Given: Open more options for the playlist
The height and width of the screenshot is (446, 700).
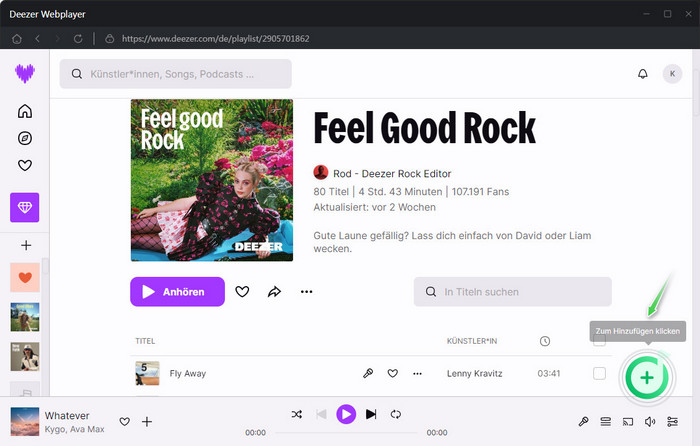Looking at the screenshot, I should pos(306,292).
